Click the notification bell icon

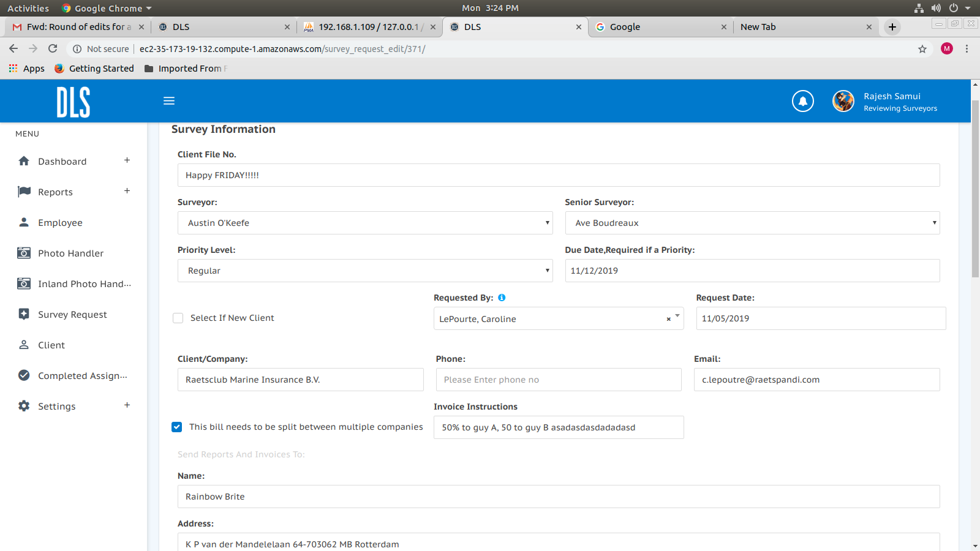[x=802, y=101]
